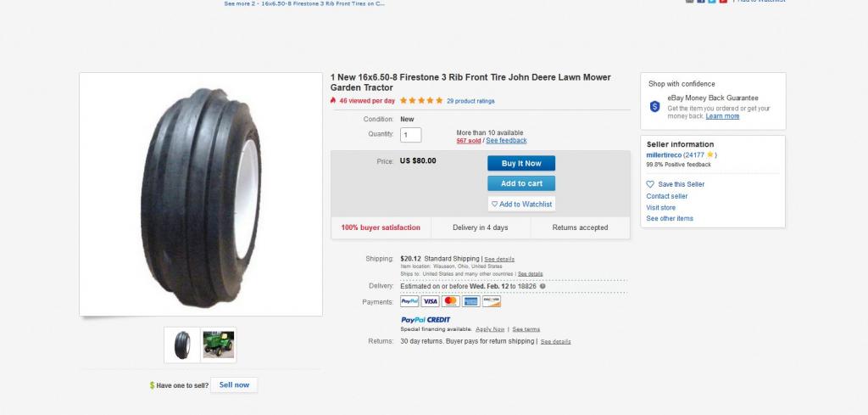Viewport: 868px width, 415px height.
Task: Click Add to Watchlist button
Action: [521, 204]
